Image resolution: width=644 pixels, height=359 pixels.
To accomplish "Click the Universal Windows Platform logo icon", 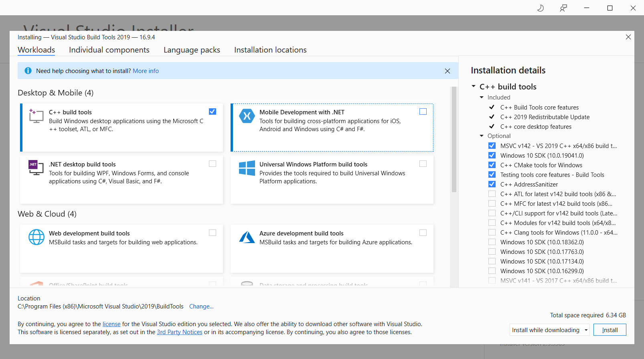I will 247,168.
